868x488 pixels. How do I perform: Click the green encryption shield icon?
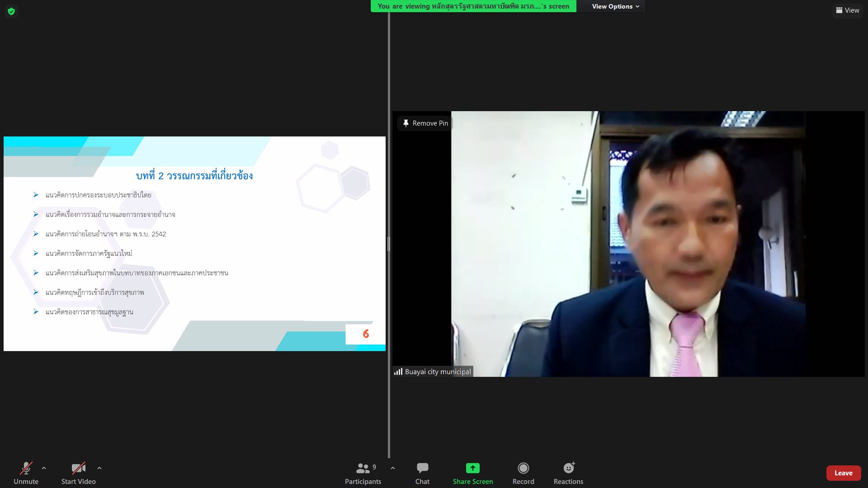[11, 11]
